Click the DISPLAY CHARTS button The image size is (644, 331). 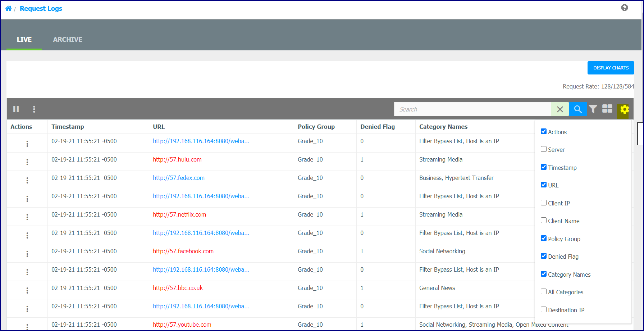click(x=611, y=68)
